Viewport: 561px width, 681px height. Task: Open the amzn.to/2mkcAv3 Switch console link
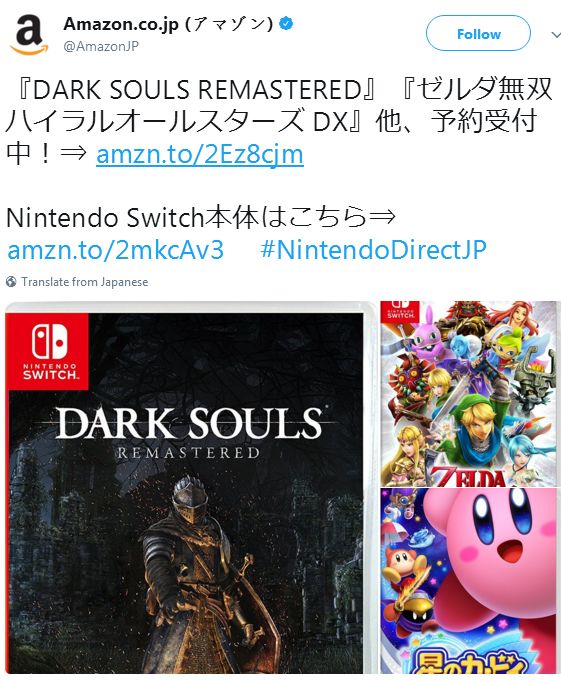coord(116,250)
